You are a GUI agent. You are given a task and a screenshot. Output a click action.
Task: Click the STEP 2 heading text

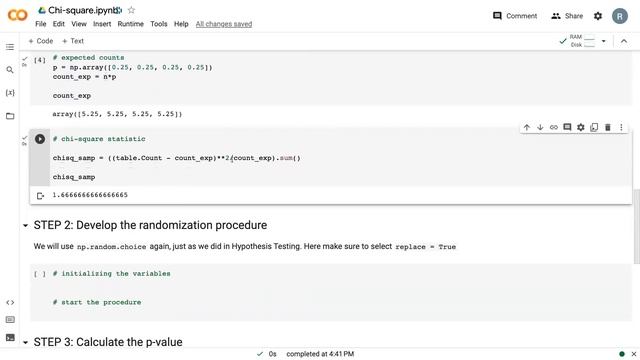pyautogui.click(x=150, y=225)
